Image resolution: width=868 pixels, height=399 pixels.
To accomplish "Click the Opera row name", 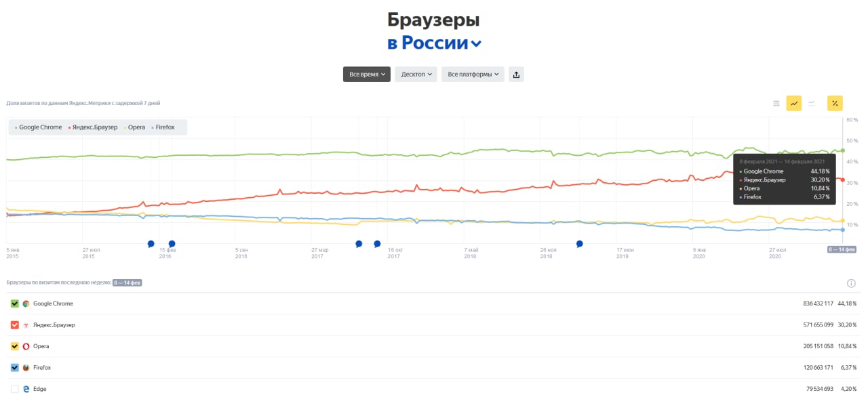I will coord(41,346).
